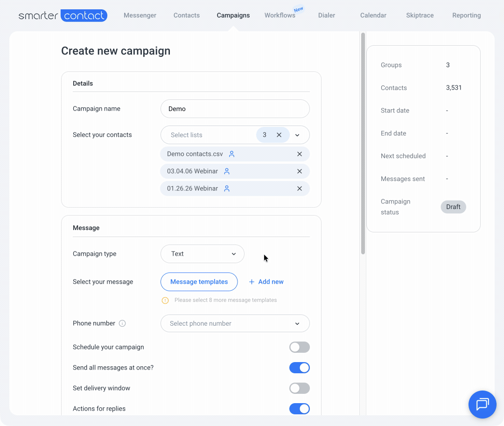Viewport: 504px width, 426px height.
Task: Remove Demo contacts.csv list with X icon
Action: pos(300,154)
